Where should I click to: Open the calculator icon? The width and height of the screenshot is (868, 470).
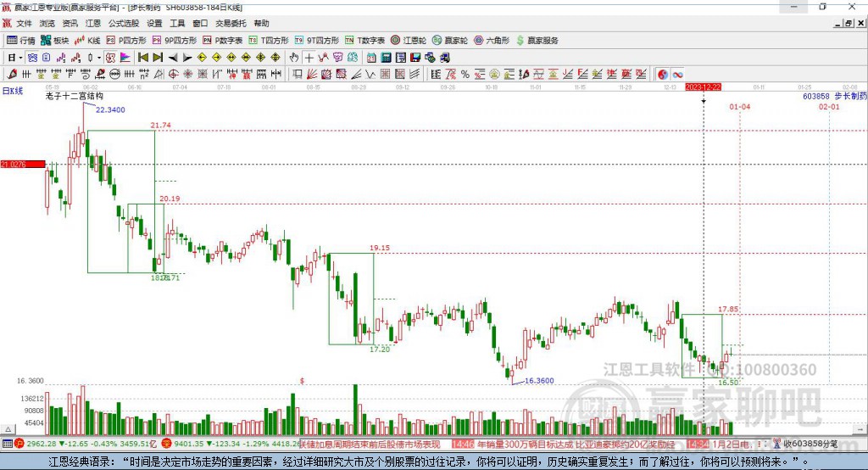point(386,58)
